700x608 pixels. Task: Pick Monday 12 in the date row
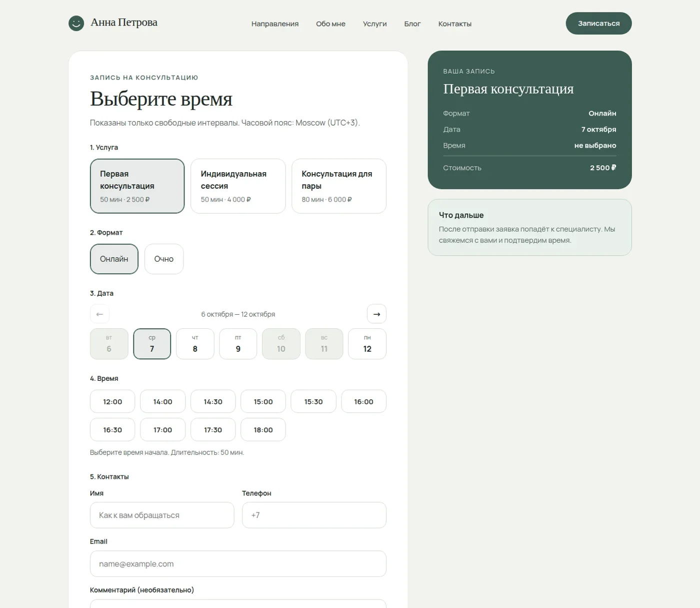367,344
